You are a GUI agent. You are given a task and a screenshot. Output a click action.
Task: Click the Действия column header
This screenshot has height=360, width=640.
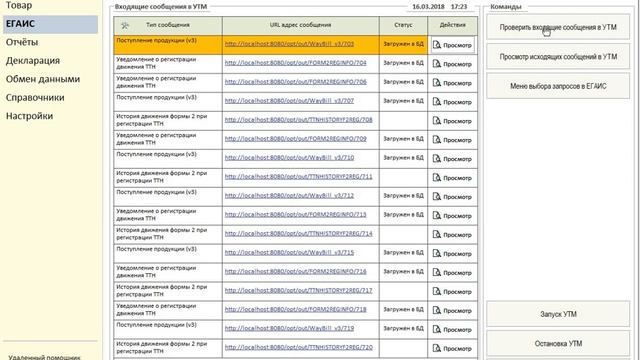[x=452, y=25]
